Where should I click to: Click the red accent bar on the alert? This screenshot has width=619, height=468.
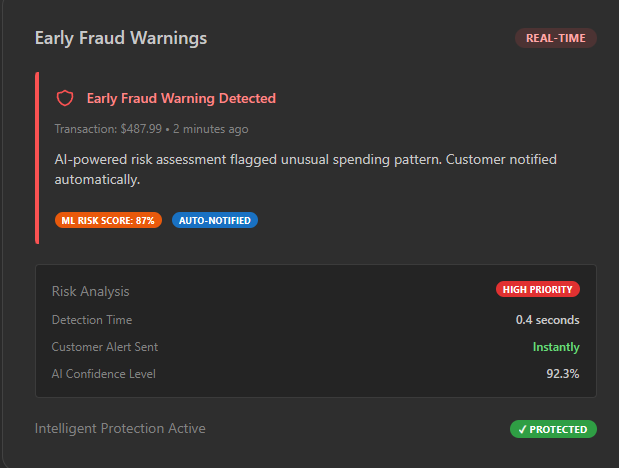click(x=37, y=158)
